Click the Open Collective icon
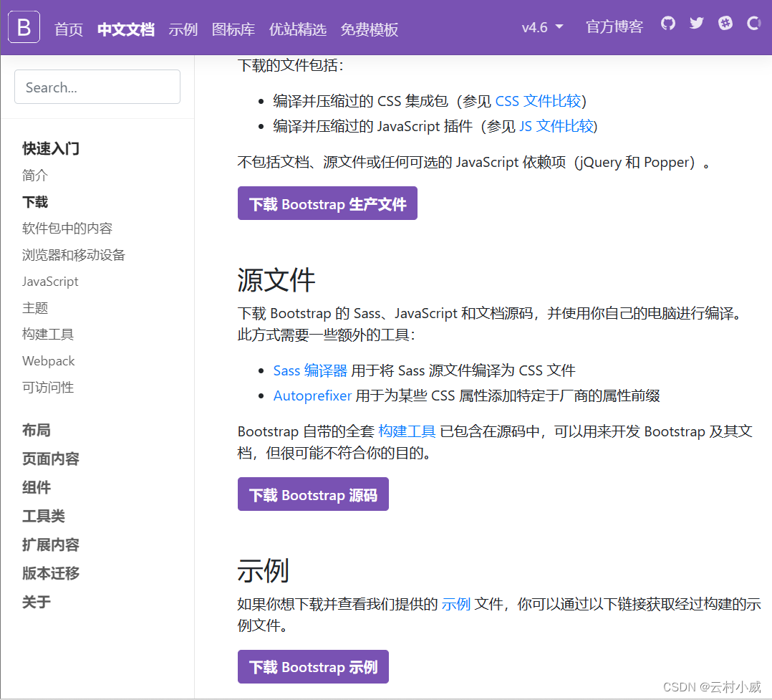 coord(753,23)
